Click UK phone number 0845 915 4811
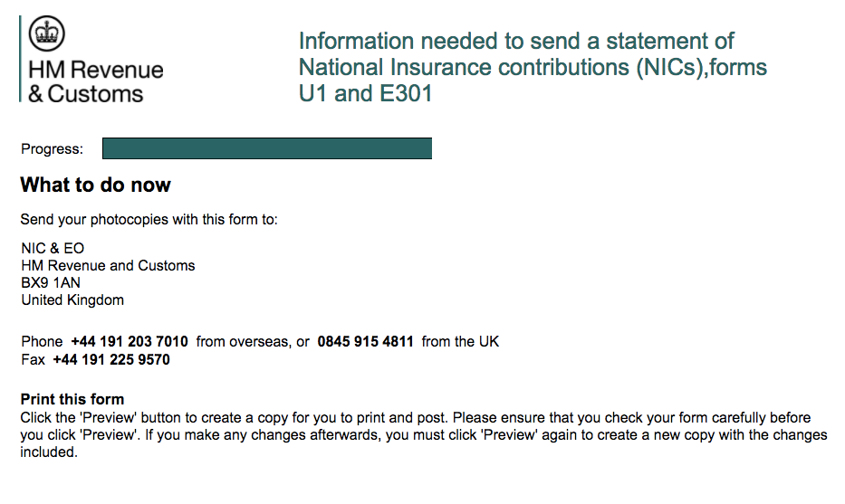 pos(365,342)
